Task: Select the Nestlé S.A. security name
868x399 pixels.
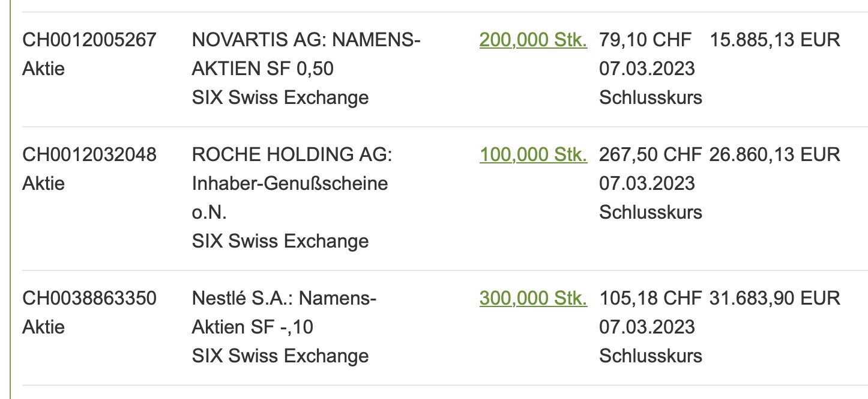Action: tap(284, 298)
